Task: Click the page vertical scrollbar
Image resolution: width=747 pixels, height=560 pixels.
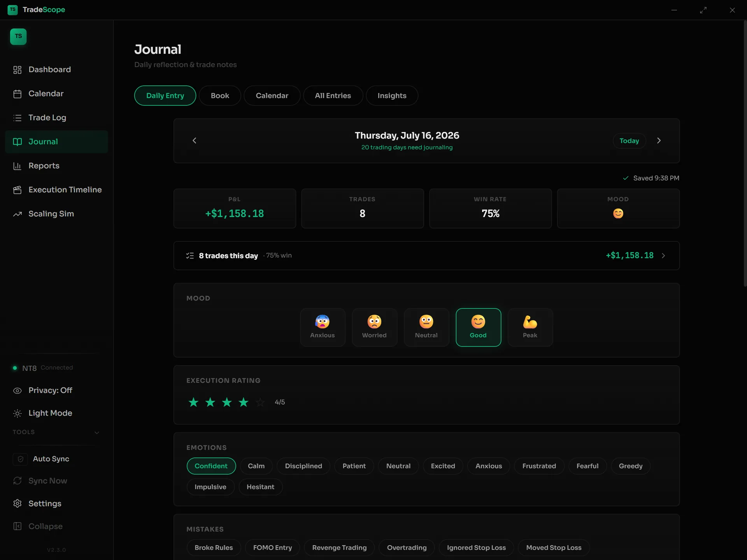Action: point(745,154)
